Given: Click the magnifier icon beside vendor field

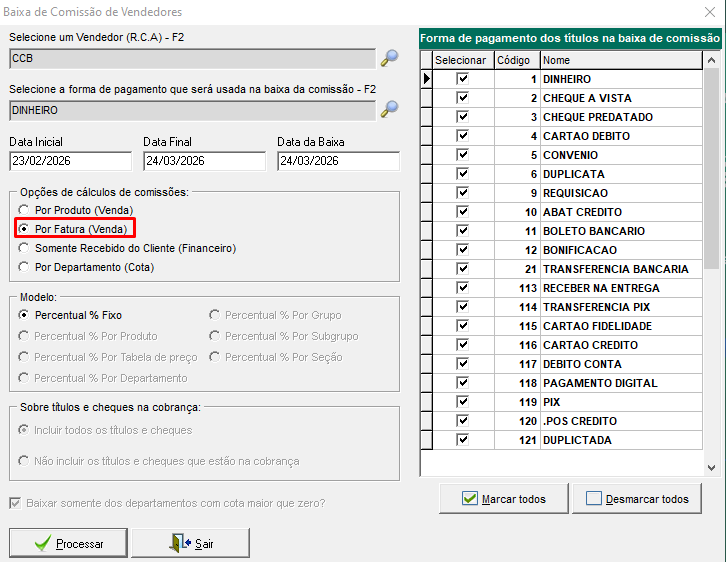Looking at the screenshot, I should [x=389, y=58].
